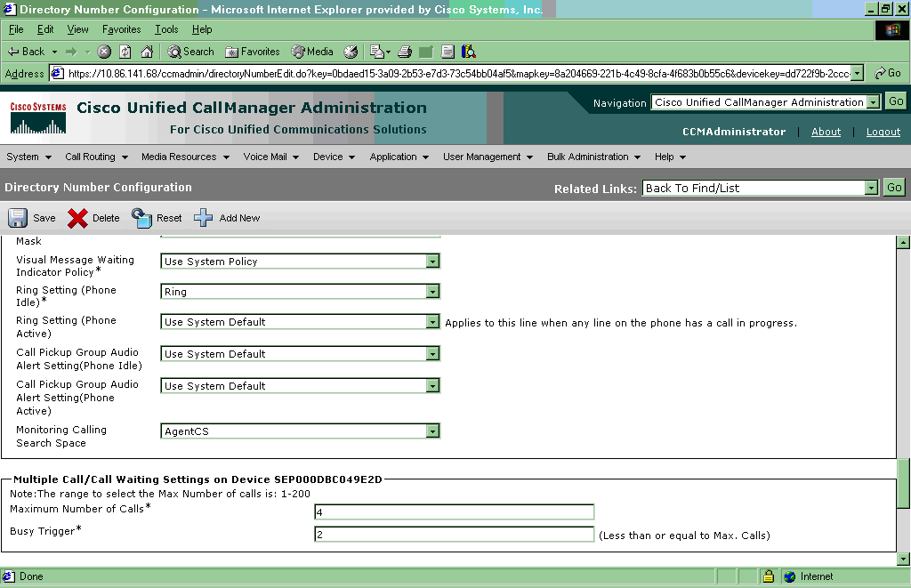Go back with the browser Back arrow
Image resolution: width=911 pixels, height=588 pixels.
click(x=26, y=52)
